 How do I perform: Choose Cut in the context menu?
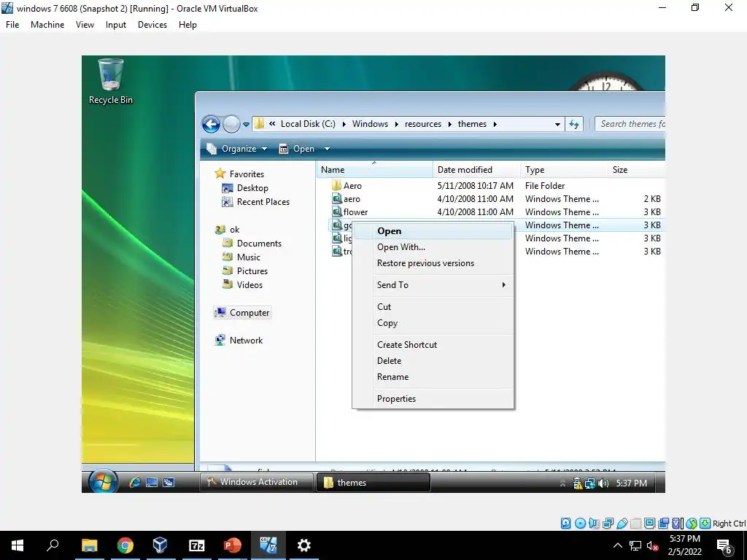[433, 307]
